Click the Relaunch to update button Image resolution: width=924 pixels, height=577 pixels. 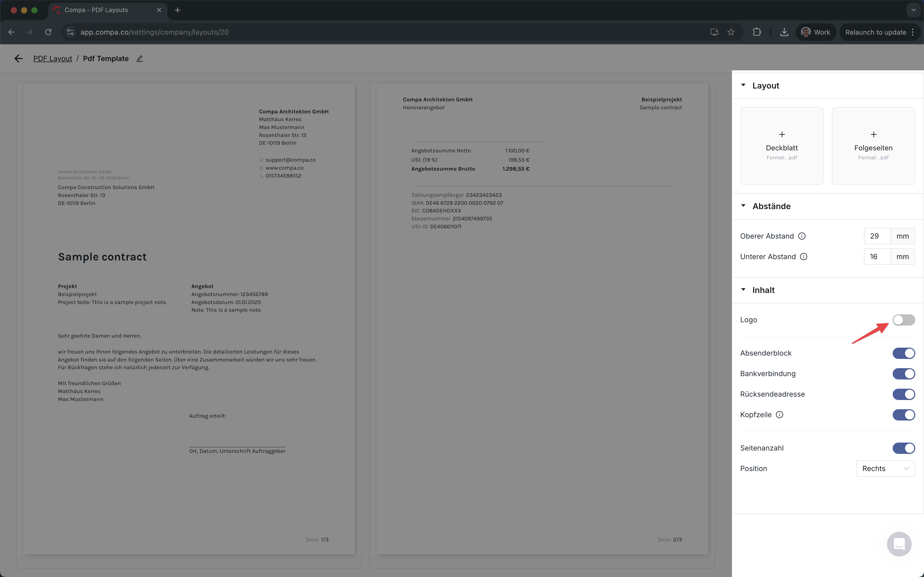875,32
